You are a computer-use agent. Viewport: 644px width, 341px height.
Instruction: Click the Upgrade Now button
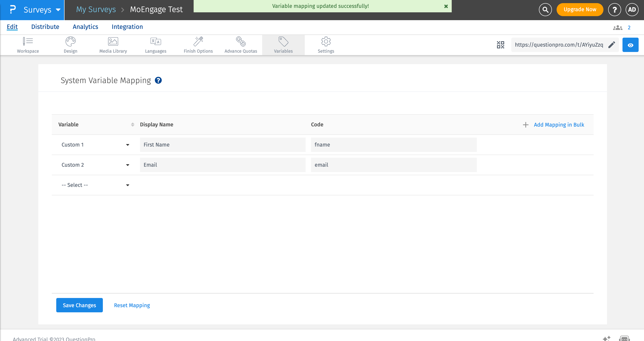pyautogui.click(x=580, y=9)
